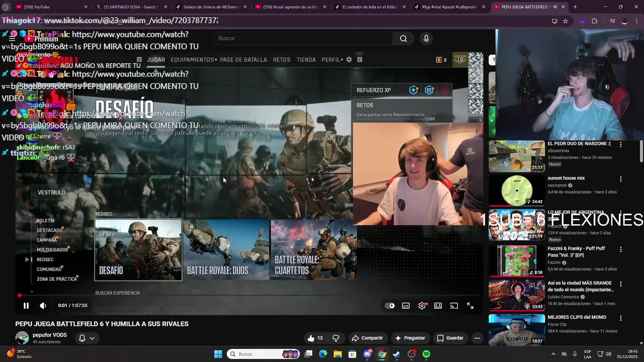Mute the video player volume icon
The height and width of the screenshot is (362, 644).
[x=43, y=306]
